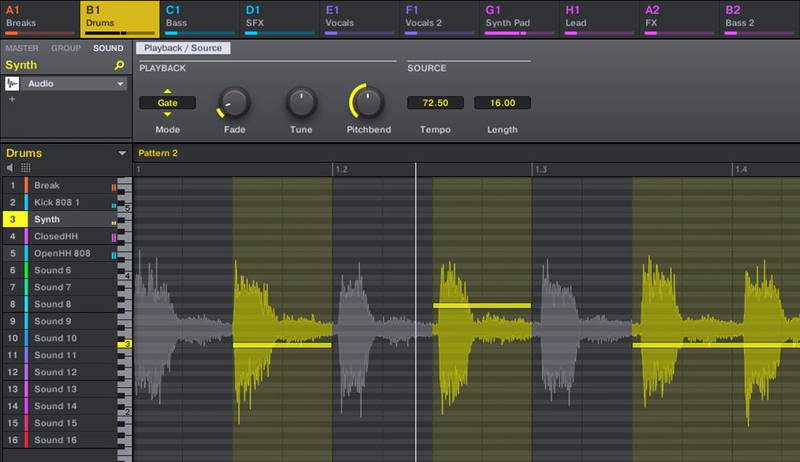Image resolution: width=800 pixels, height=462 pixels.
Task: Step Mode up with the upper arrow
Action: (167, 91)
